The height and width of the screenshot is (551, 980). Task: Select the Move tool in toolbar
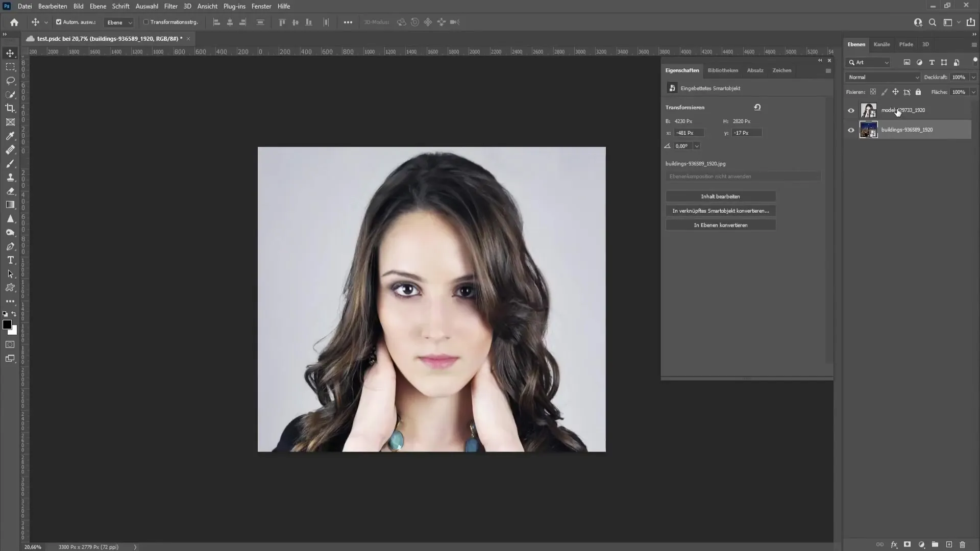10,53
